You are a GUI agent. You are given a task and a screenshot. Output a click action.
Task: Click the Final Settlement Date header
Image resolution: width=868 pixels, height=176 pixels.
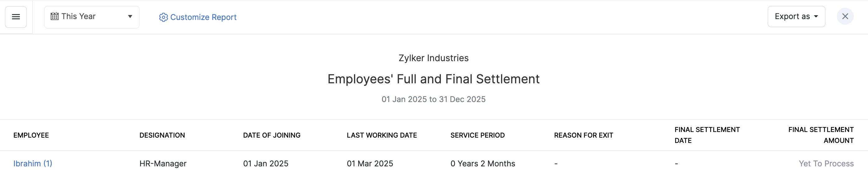tap(707, 135)
